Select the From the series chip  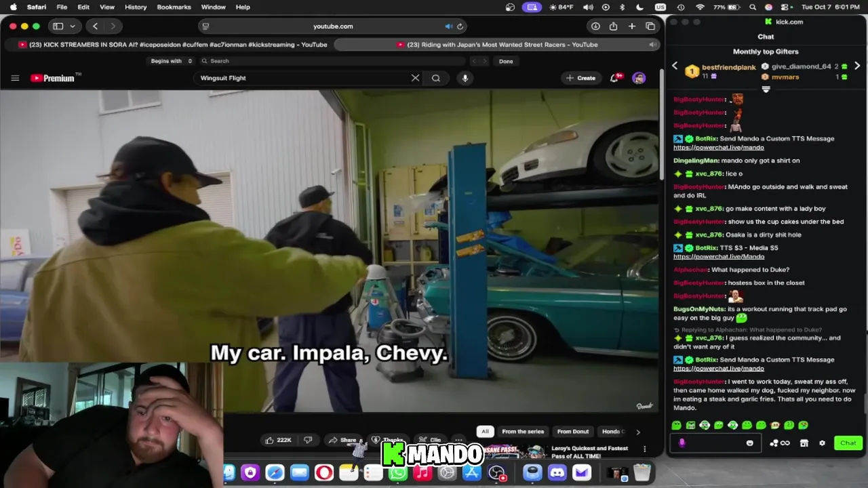[523, 431]
